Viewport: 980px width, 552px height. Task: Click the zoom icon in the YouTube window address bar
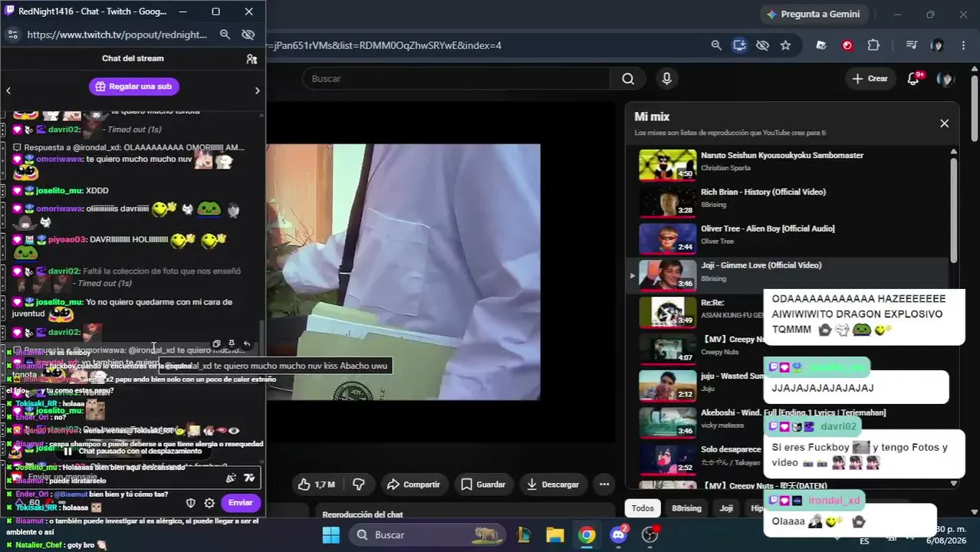point(716,45)
